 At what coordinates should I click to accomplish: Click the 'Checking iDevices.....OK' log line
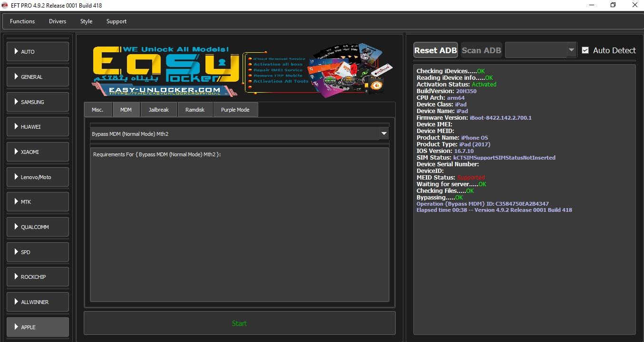point(450,71)
